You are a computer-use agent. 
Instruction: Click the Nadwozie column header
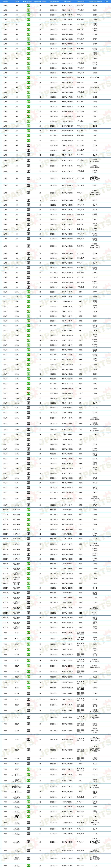[x=81, y=1]
